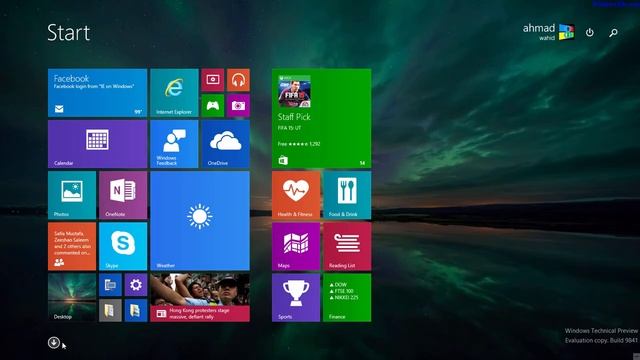Open the blue devices tile beside the gear tile
640x360 pixels.
pos(110,285)
